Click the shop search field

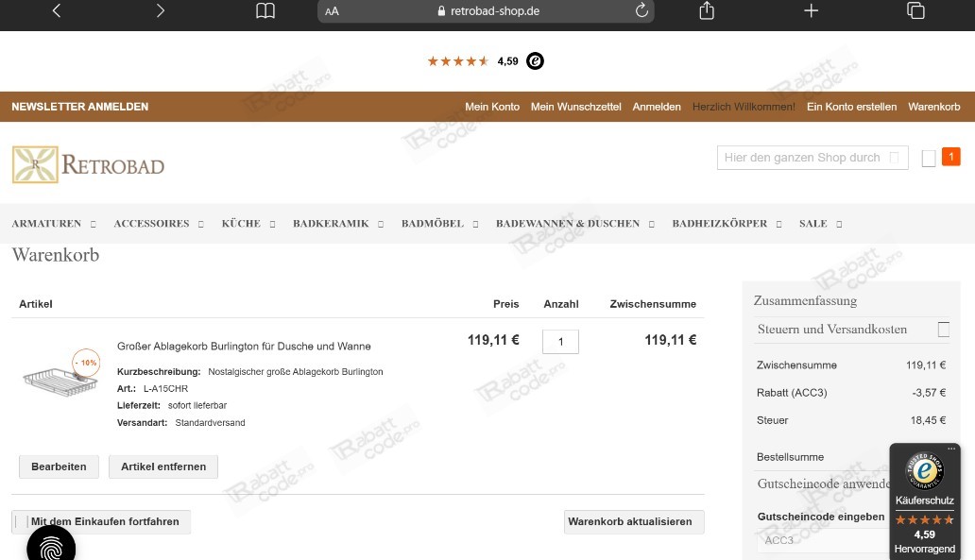pos(812,158)
